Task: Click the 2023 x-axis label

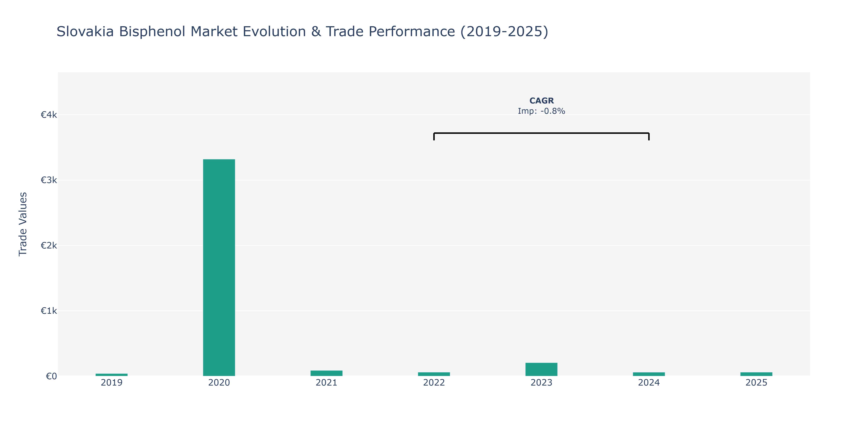Action: [x=541, y=383]
